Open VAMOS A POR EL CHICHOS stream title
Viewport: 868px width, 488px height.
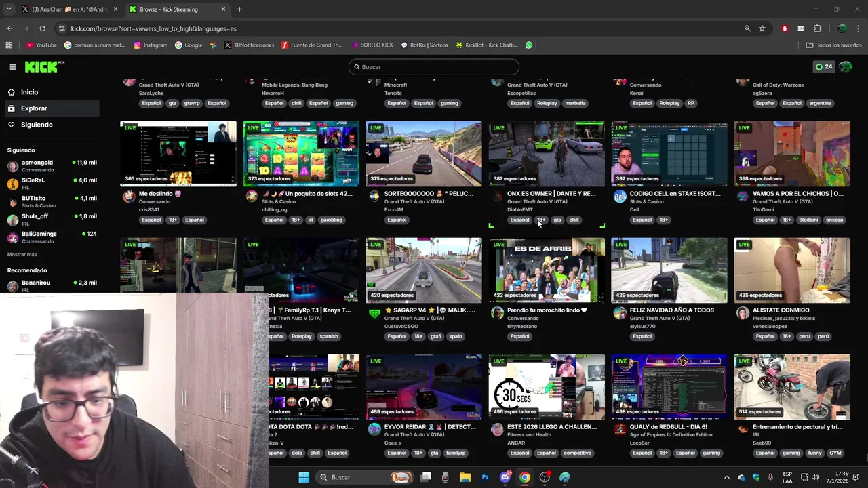798,194
